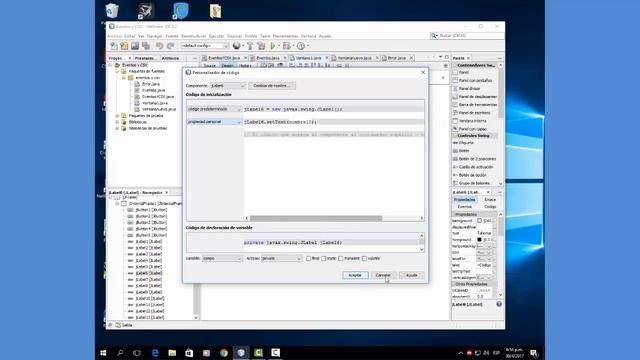Click the green Run Project icon
The height and width of the screenshot is (360, 640).
click(x=273, y=46)
